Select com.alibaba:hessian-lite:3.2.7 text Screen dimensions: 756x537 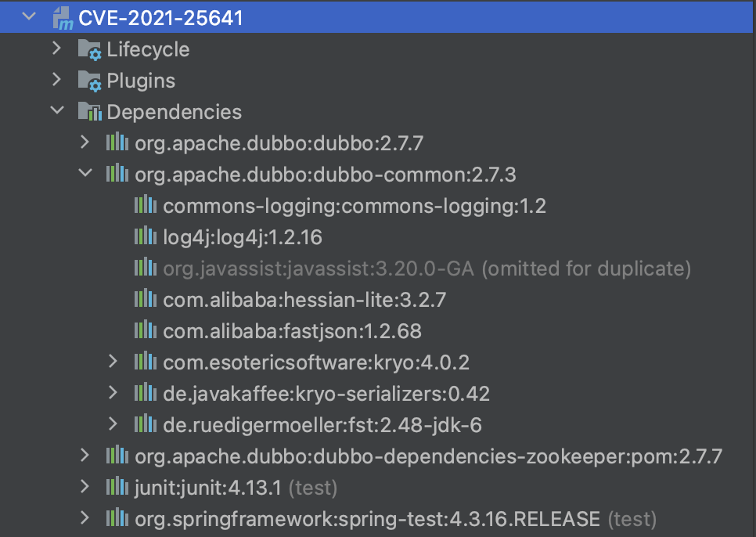pyautogui.click(x=304, y=301)
